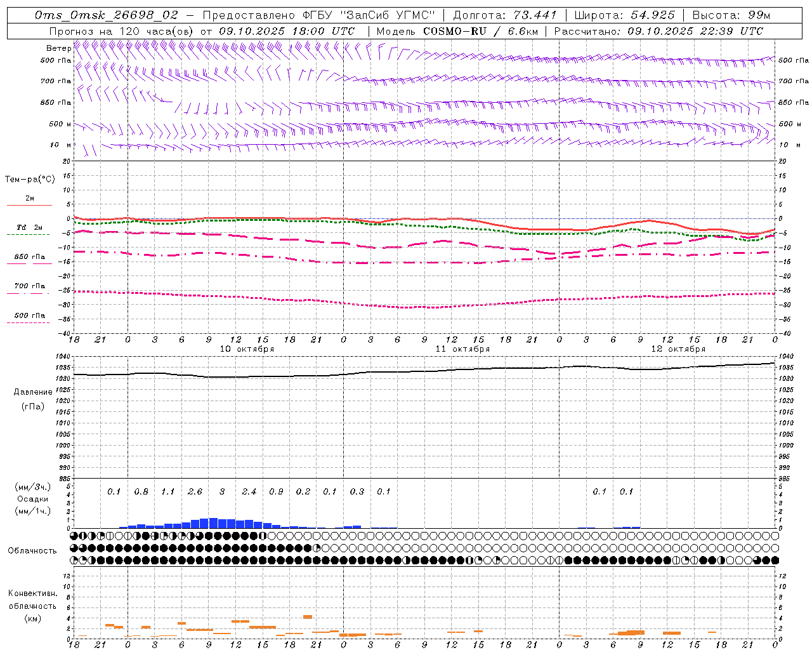Click the 0.9 precipitation value
The height and width of the screenshot is (650, 812).
pyautogui.click(x=276, y=492)
